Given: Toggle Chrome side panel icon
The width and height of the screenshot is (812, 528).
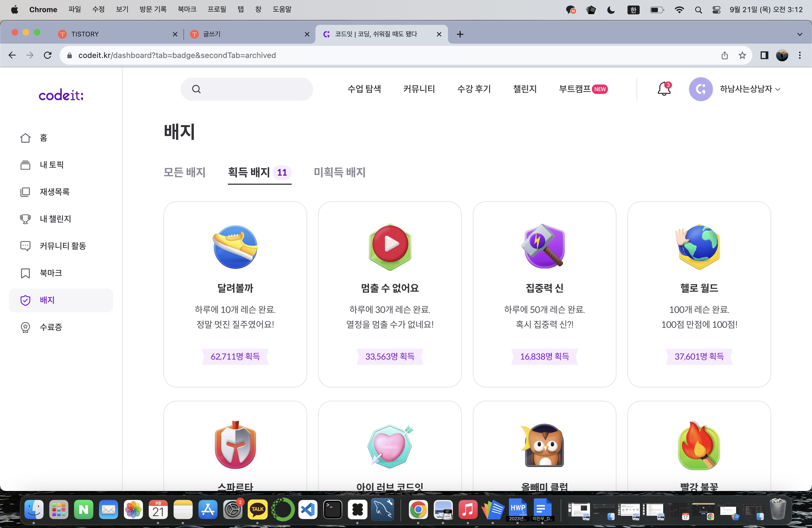Looking at the screenshot, I should click(x=764, y=55).
